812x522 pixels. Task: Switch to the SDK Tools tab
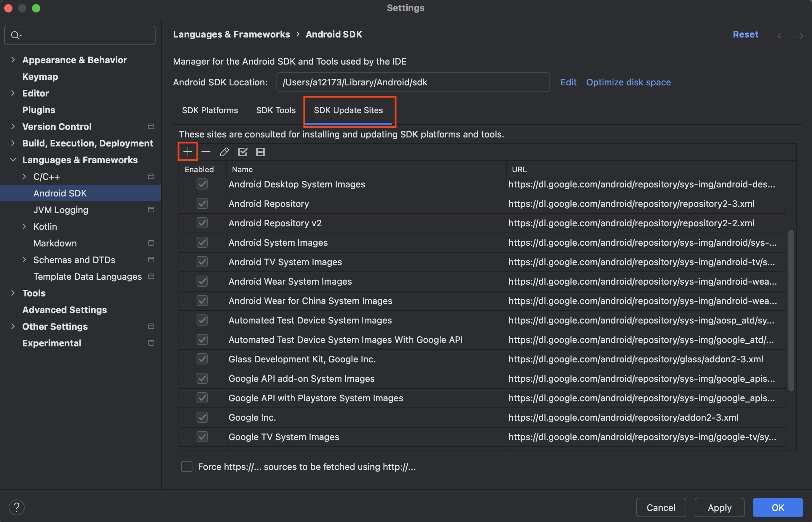[x=276, y=110]
